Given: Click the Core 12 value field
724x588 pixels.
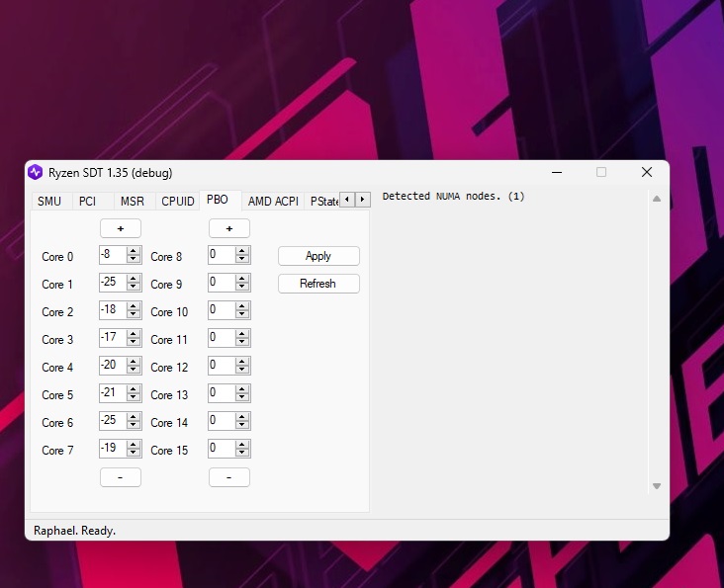Looking at the screenshot, I should [222, 366].
